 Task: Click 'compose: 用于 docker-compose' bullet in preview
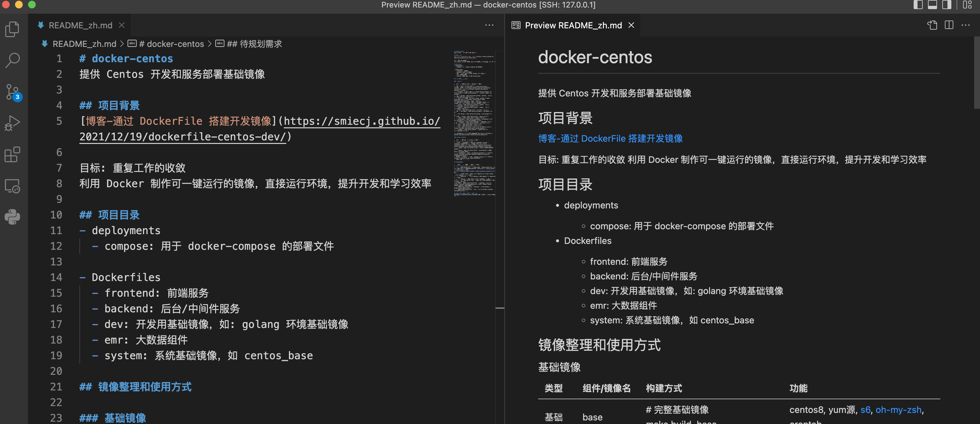click(x=682, y=226)
